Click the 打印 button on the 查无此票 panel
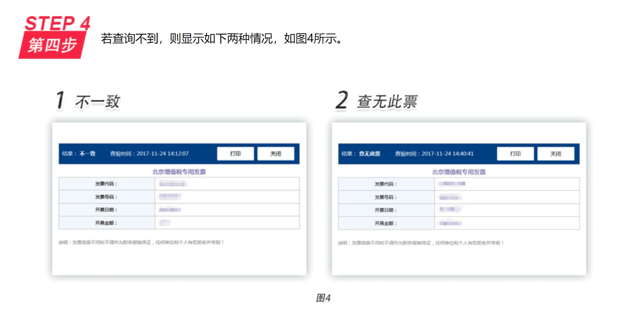Screen dimensions: 644x318 [x=516, y=153]
